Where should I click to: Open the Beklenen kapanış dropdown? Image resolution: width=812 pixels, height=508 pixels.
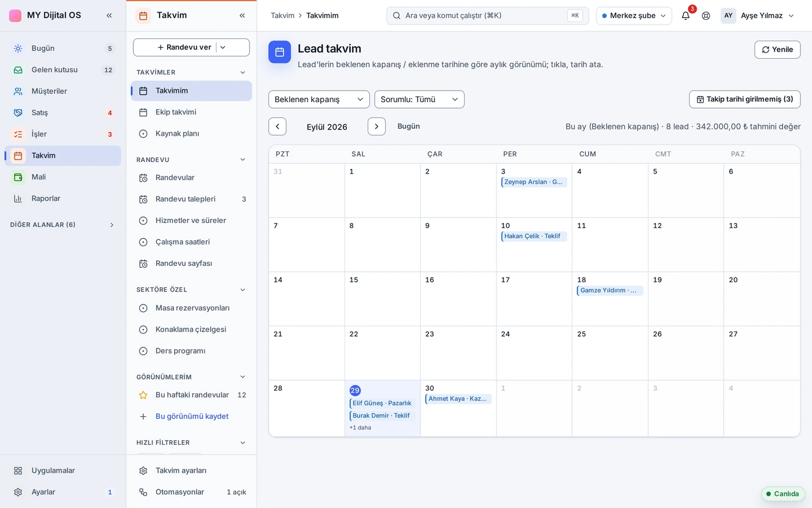(319, 99)
